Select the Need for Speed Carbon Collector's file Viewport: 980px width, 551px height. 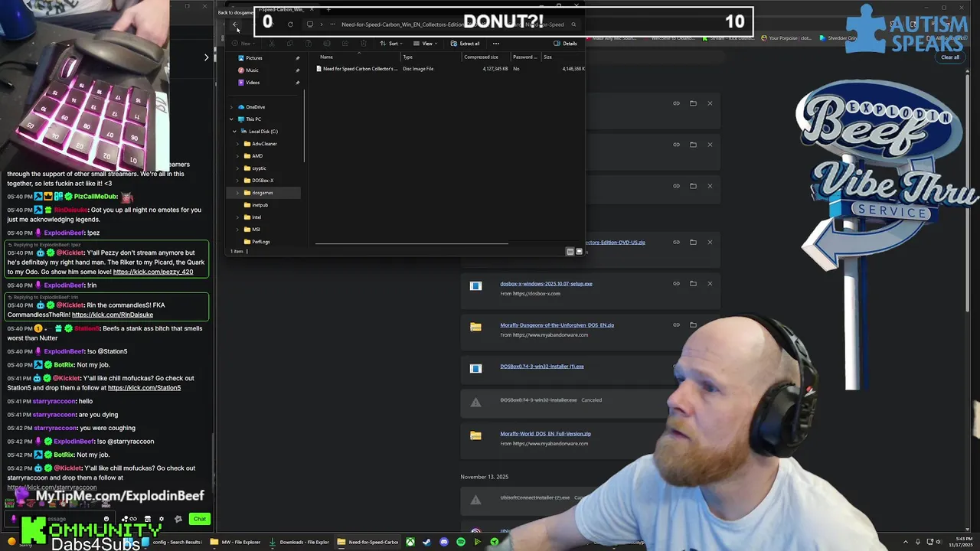[358, 69]
